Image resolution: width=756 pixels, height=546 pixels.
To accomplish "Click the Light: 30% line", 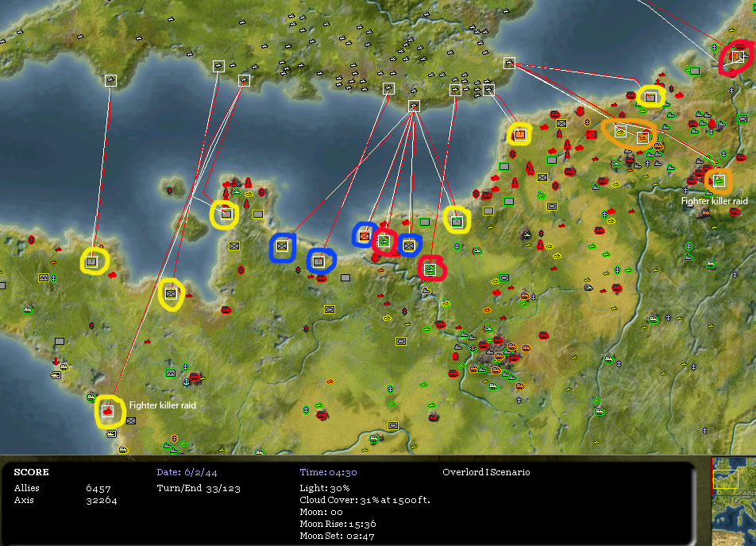I will [x=325, y=488].
